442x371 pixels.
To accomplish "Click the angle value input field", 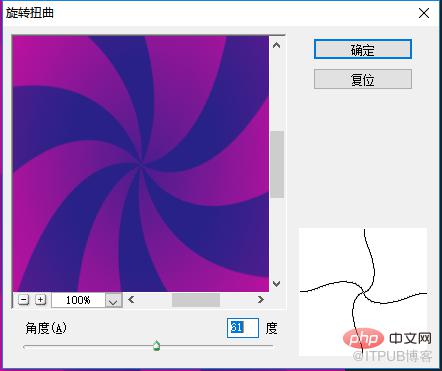I will pos(243,328).
